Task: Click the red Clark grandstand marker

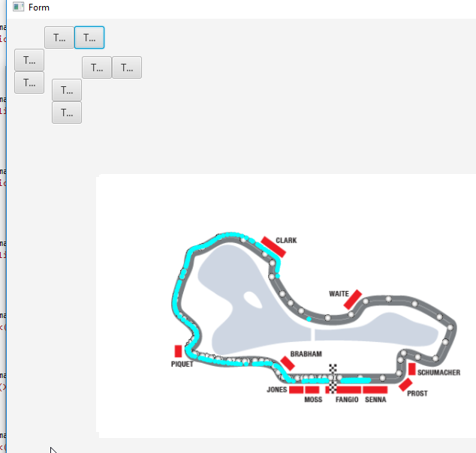Action: 273,247
